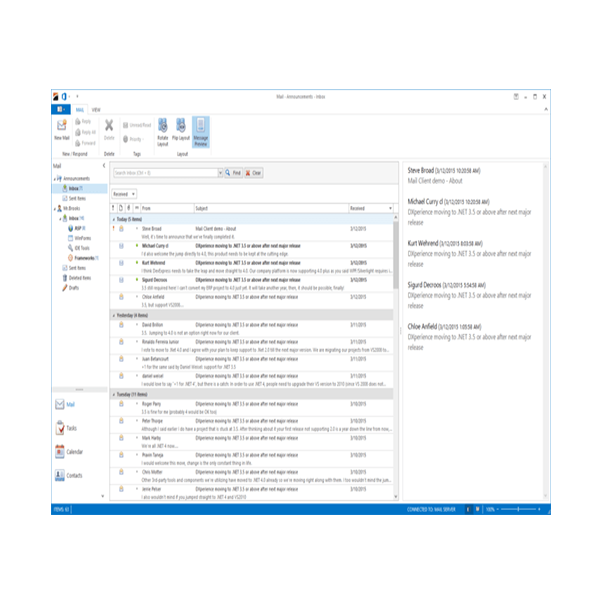Open the Received grouping dropdown
The image size is (600, 600).
124,194
